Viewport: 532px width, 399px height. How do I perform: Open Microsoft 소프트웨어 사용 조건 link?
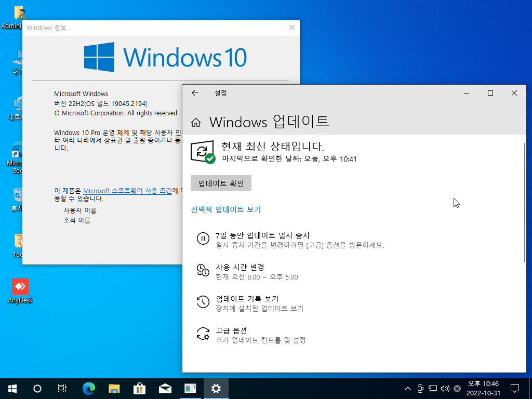128,191
